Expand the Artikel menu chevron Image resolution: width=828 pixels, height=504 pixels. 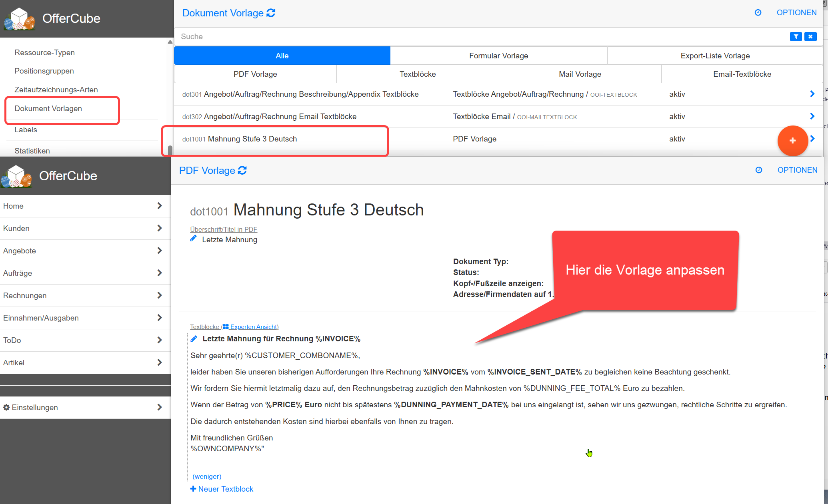tap(160, 363)
